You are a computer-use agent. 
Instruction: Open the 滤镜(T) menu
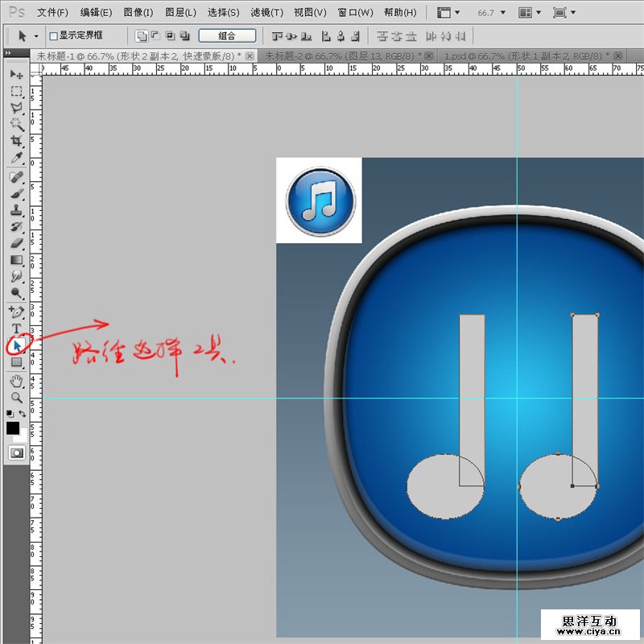266,13
